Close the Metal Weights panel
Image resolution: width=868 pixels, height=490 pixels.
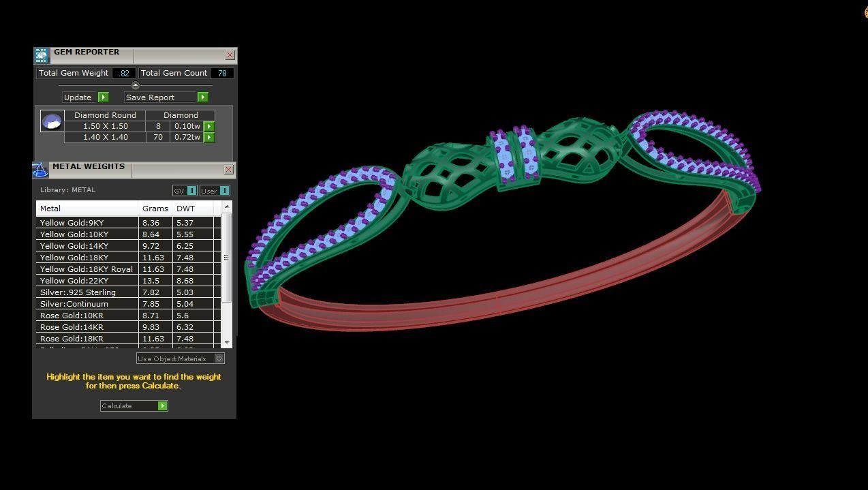pyautogui.click(x=229, y=169)
